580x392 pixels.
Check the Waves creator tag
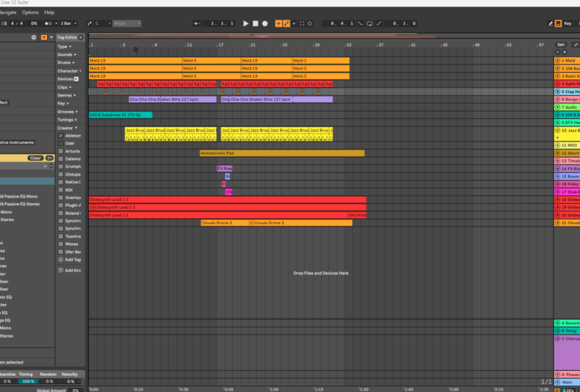(61, 244)
